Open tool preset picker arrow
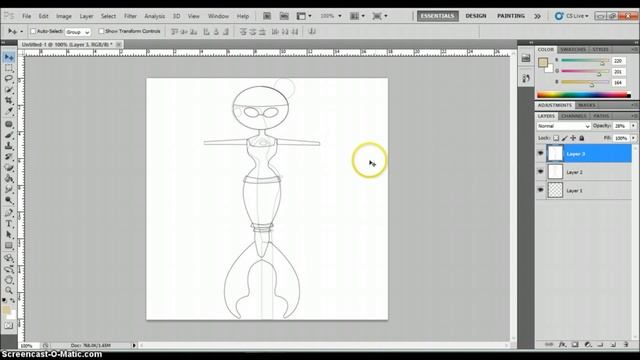 click(x=22, y=31)
